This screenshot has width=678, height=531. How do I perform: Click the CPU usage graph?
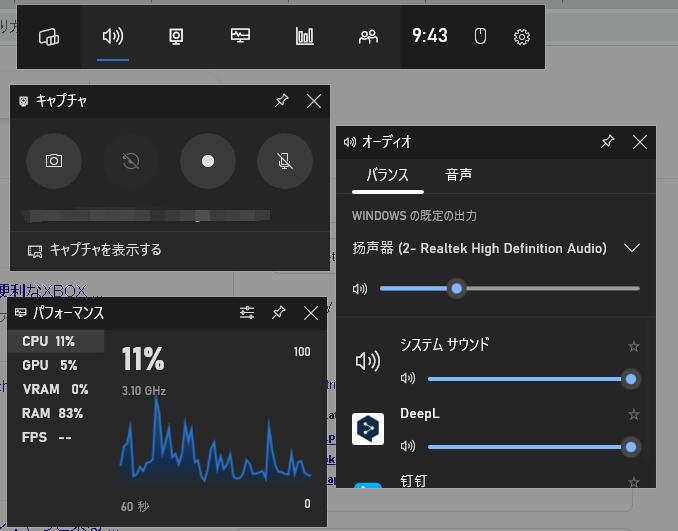click(215, 441)
